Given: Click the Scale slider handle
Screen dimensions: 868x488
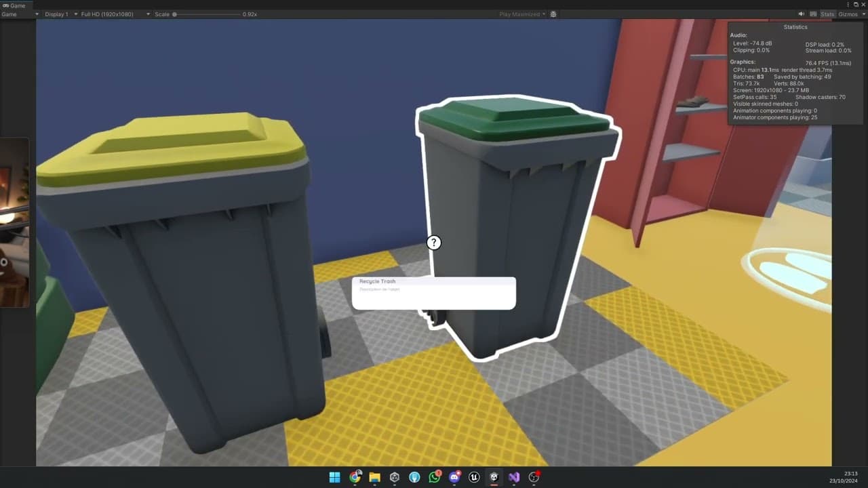Looking at the screenshot, I should coord(174,14).
